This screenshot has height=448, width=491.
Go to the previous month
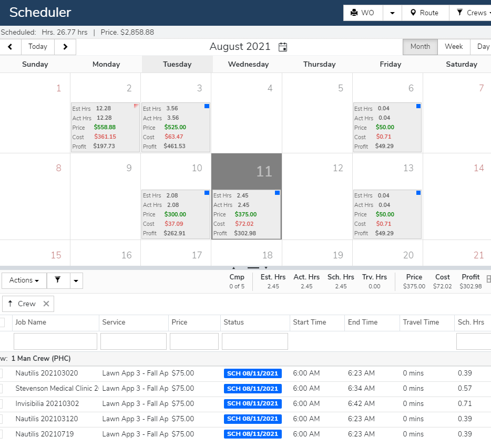point(11,47)
